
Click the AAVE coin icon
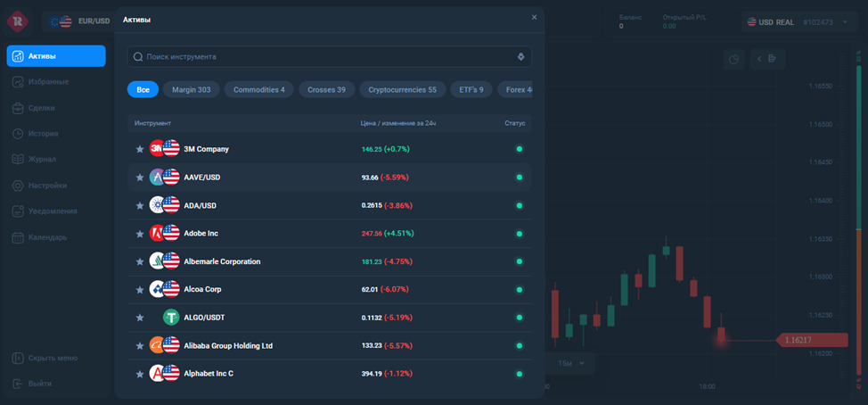coord(157,177)
